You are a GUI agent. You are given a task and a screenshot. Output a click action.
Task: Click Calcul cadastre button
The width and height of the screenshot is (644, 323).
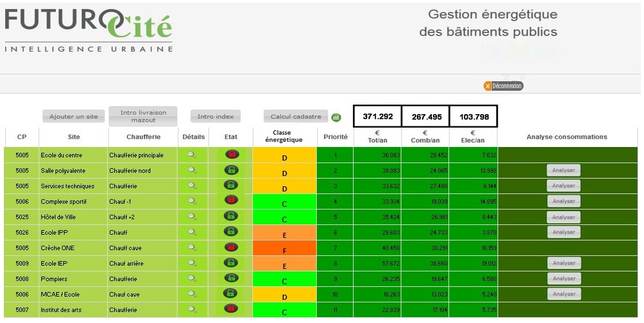pos(296,117)
